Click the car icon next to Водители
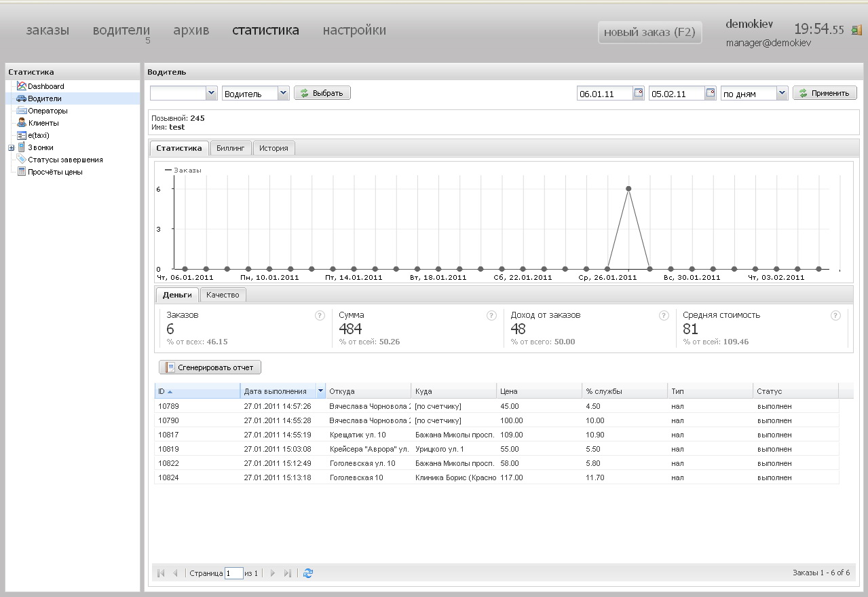This screenshot has height=597, width=868. coord(22,98)
